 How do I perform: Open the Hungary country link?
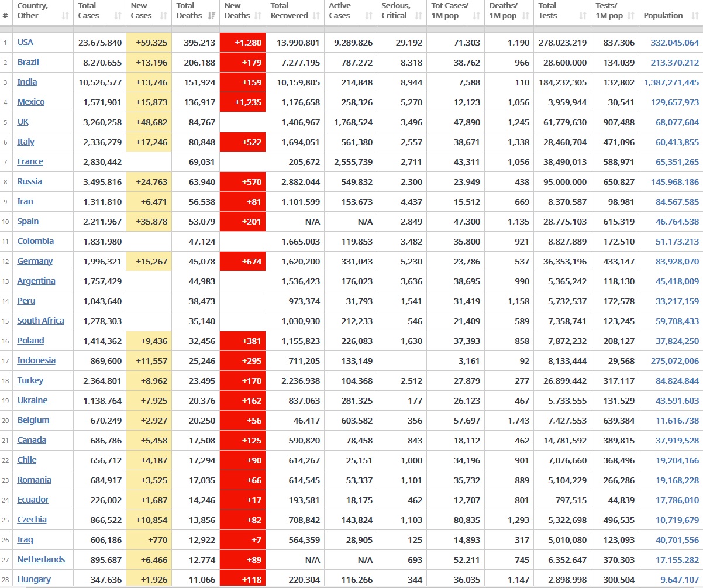(34, 579)
